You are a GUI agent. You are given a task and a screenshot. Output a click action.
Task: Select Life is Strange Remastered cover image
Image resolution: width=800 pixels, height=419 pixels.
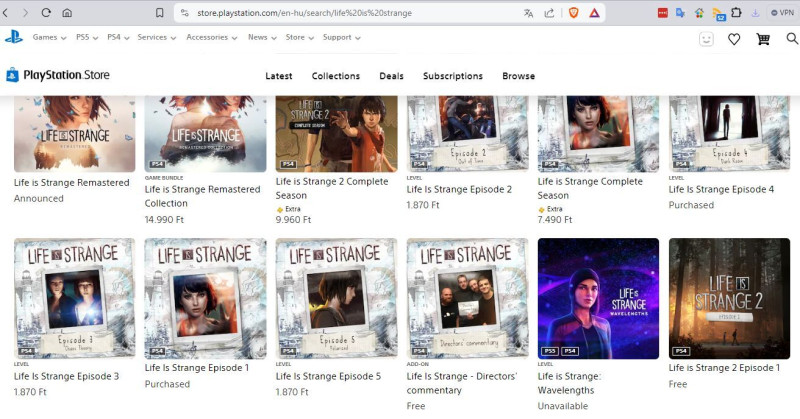tap(74, 134)
